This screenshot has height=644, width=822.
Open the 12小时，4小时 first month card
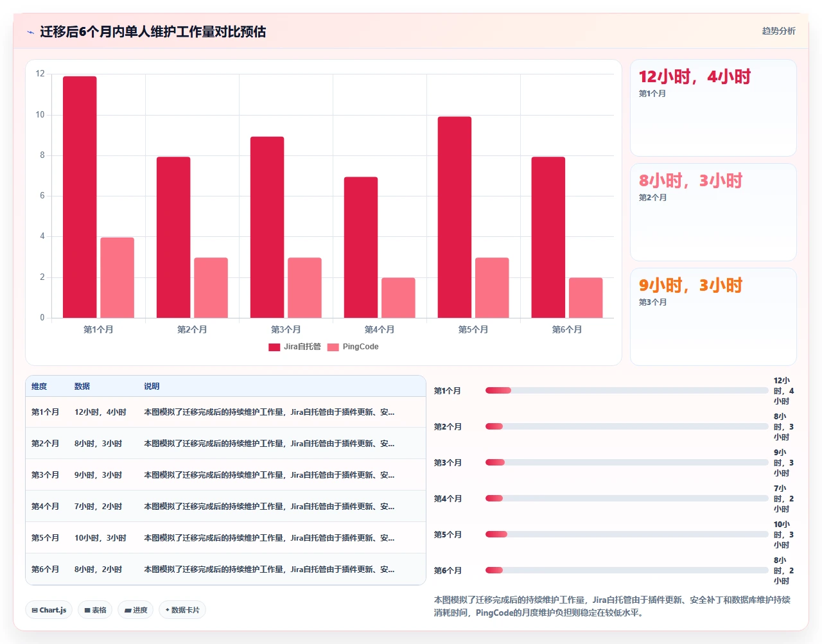pos(713,108)
